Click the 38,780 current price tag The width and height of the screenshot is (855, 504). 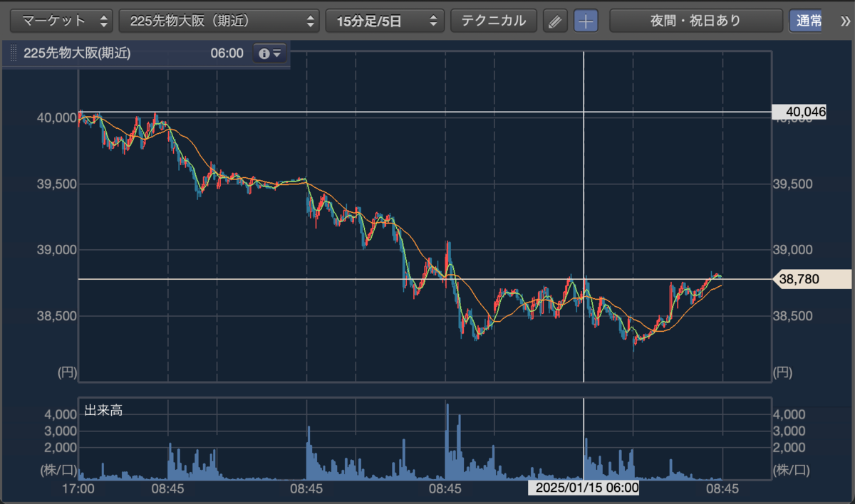tap(812, 280)
